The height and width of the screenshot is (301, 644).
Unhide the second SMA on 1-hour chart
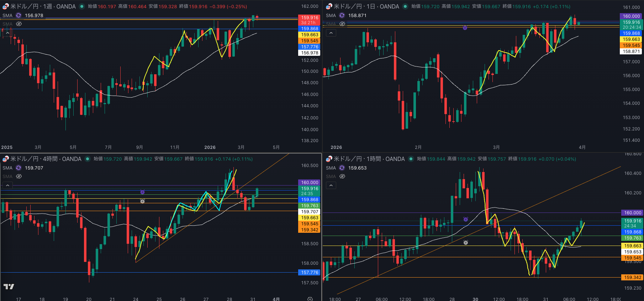pyautogui.click(x=342, y=176)
